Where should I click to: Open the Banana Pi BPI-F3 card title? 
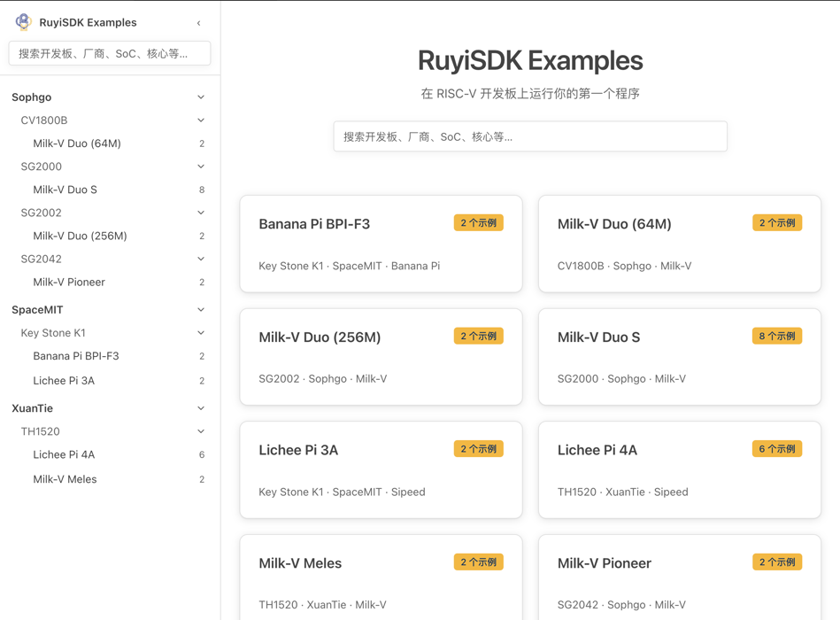pyautogui.click(x=314, y=224)
